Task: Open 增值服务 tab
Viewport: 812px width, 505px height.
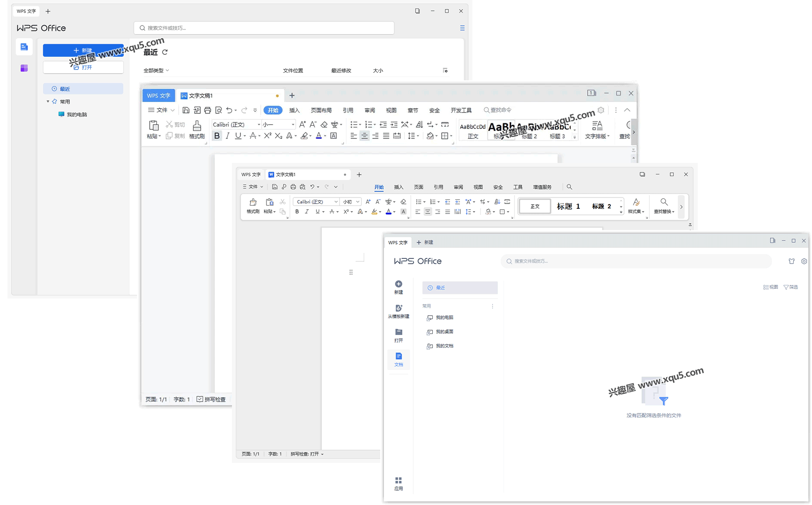Action: (x=542, y=187)
